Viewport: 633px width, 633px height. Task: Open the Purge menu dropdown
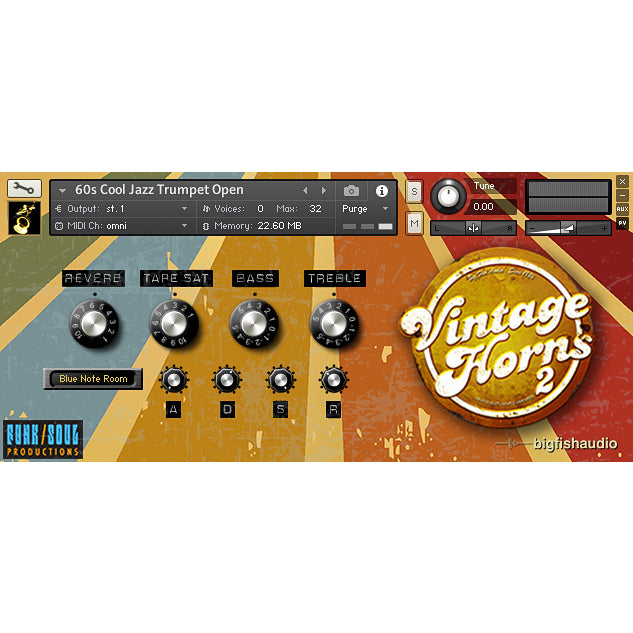pyautogui.click(x=365, y=209)
